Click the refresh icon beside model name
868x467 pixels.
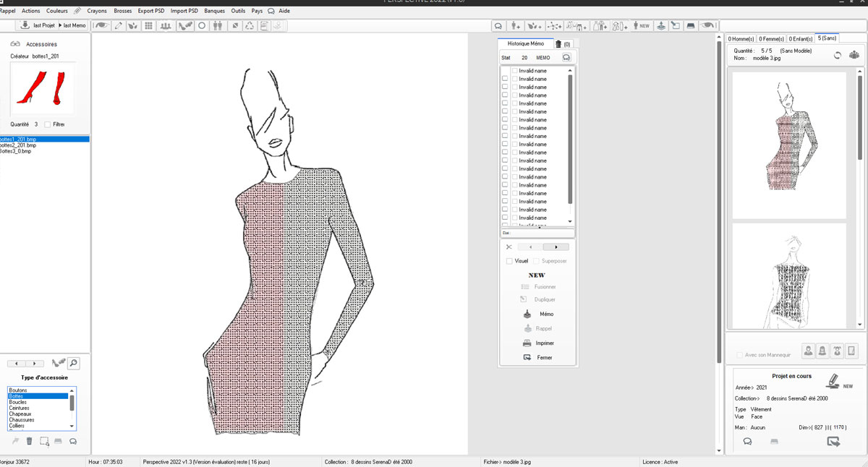click(838, 55)
